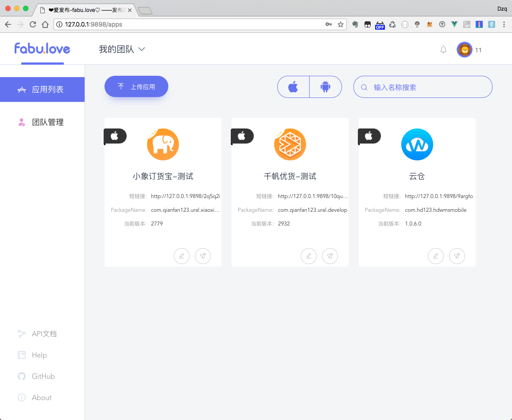Click the edit icon on 千帆优货 card
The height and width of the screenshot is (420, 512).
tap(309, 256)
